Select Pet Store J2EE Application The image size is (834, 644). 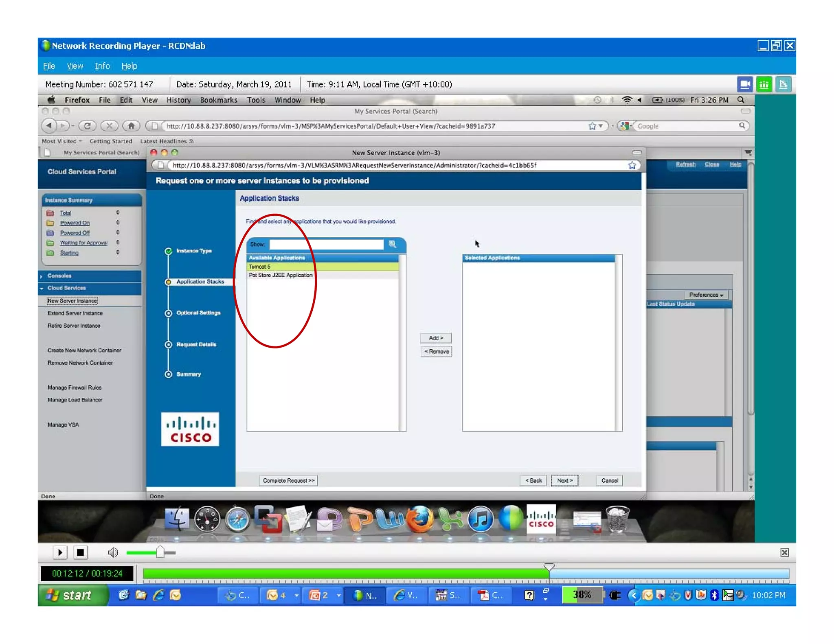[x=323, y=275]
